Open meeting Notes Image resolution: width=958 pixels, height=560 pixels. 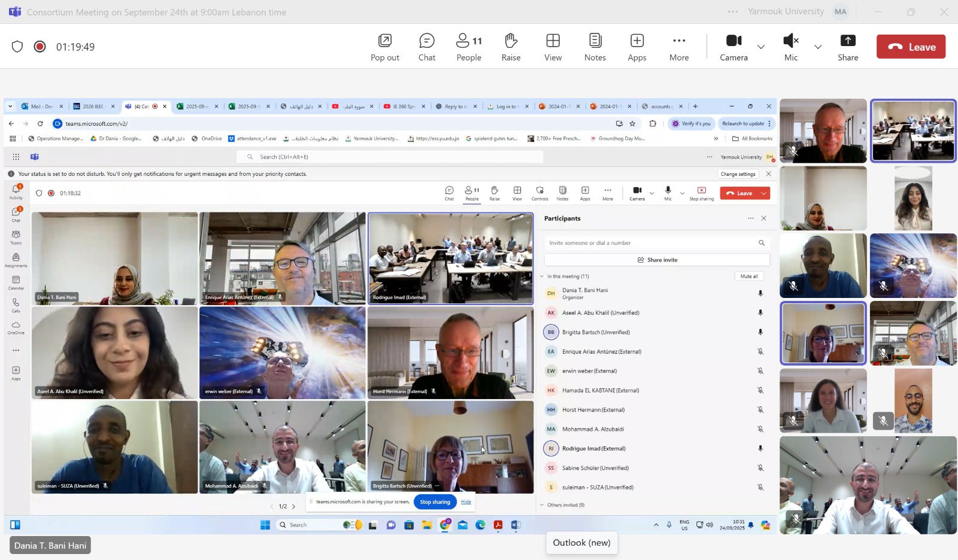pos(595,47)
